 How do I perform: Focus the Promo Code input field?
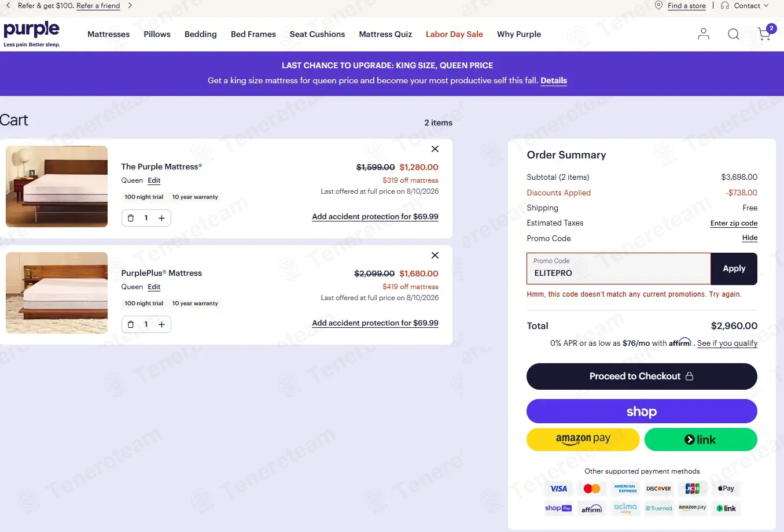619,268
